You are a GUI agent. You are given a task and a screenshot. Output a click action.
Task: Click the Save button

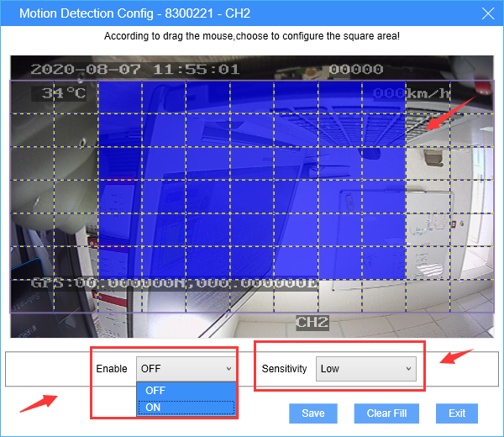tap(313, 413)
